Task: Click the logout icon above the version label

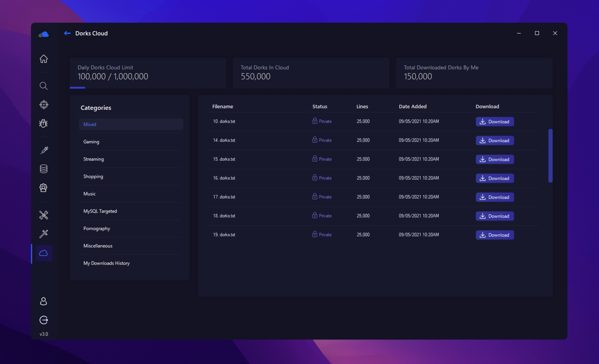Action: (44, 320)
